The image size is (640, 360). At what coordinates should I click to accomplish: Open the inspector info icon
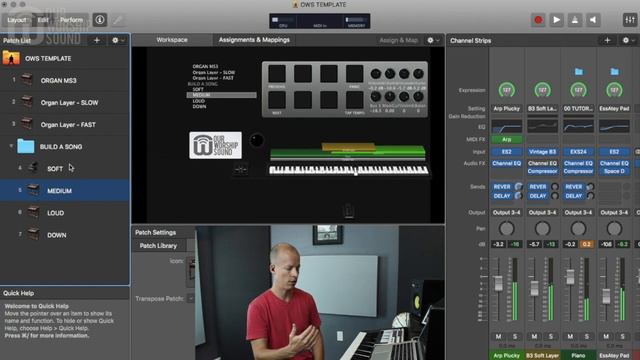[x=100, y=20]
